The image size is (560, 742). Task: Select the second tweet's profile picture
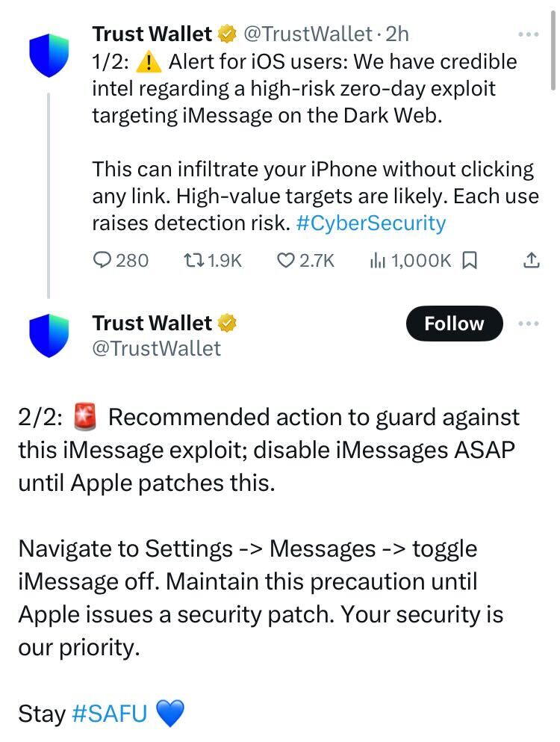click(48, 334)
